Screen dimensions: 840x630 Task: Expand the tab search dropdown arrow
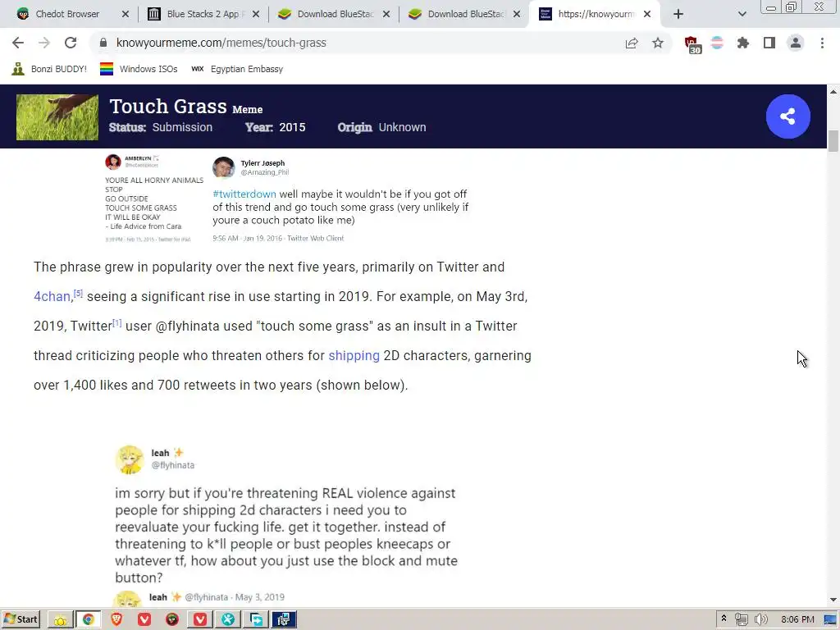742,14
